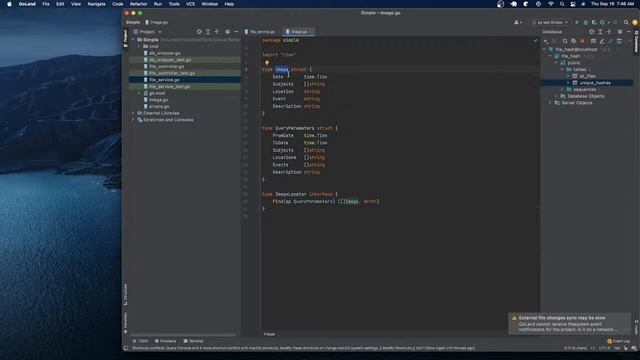640x360 pixels.
Task: Switch to the image.go editor tab
Action: [x=298, y=31]
